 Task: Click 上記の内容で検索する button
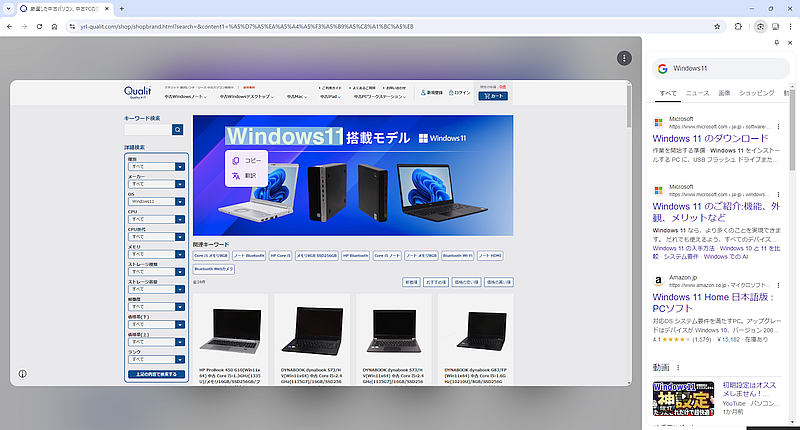(x=156, y=374)
